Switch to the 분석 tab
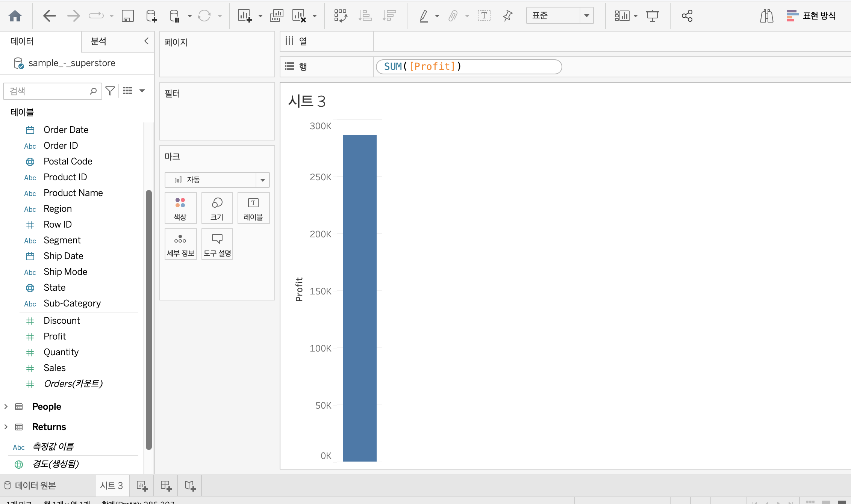 (98, 41)
